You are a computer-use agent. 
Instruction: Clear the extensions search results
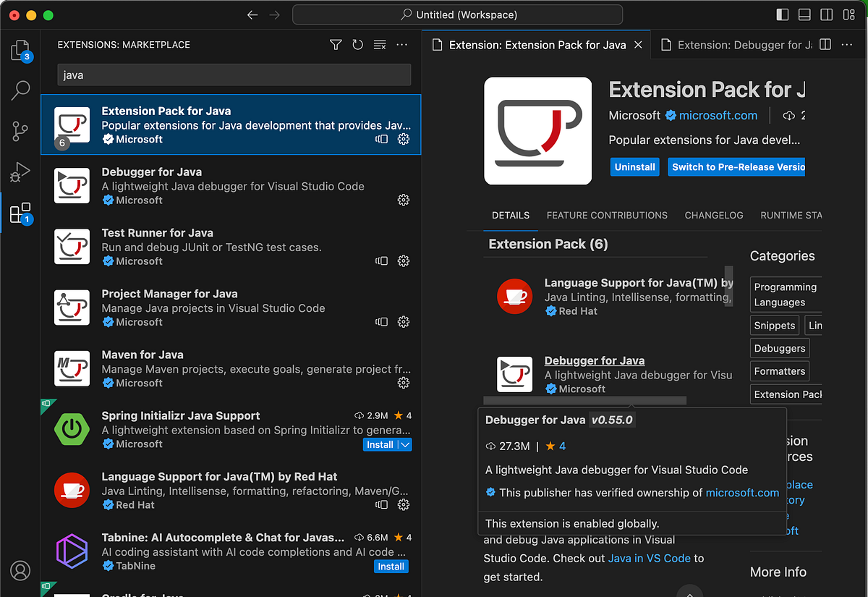[379, 44]
